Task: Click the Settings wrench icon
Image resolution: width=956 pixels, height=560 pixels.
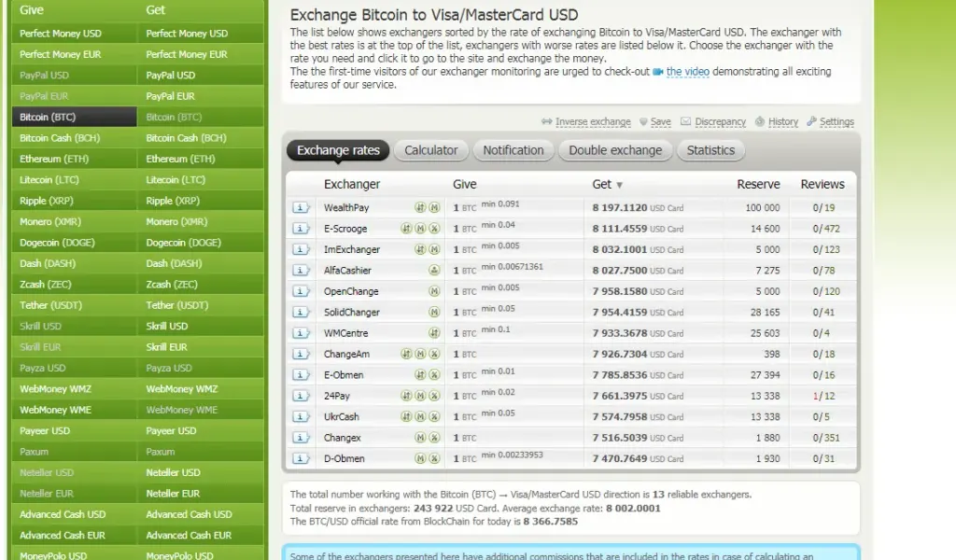Action: (x=811, y=122)
